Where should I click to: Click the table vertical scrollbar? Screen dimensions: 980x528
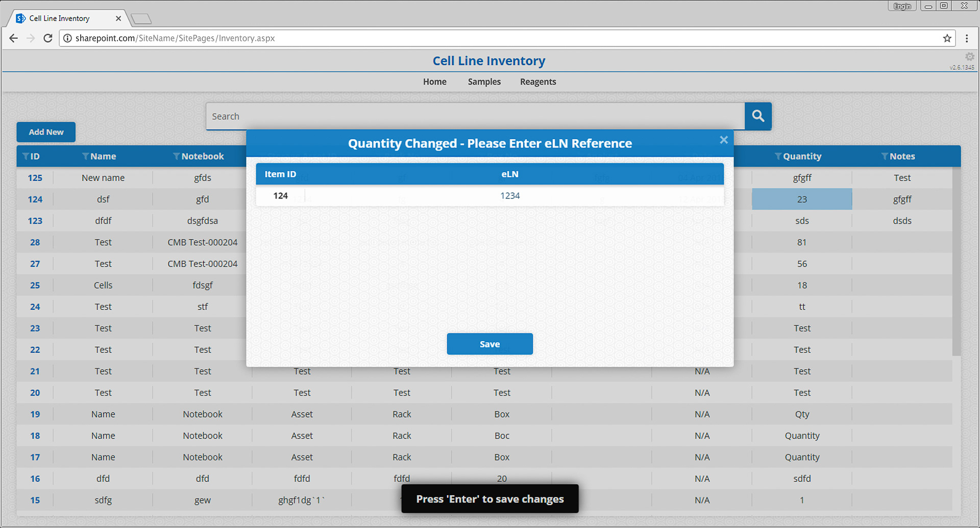[x=957, y=261]
